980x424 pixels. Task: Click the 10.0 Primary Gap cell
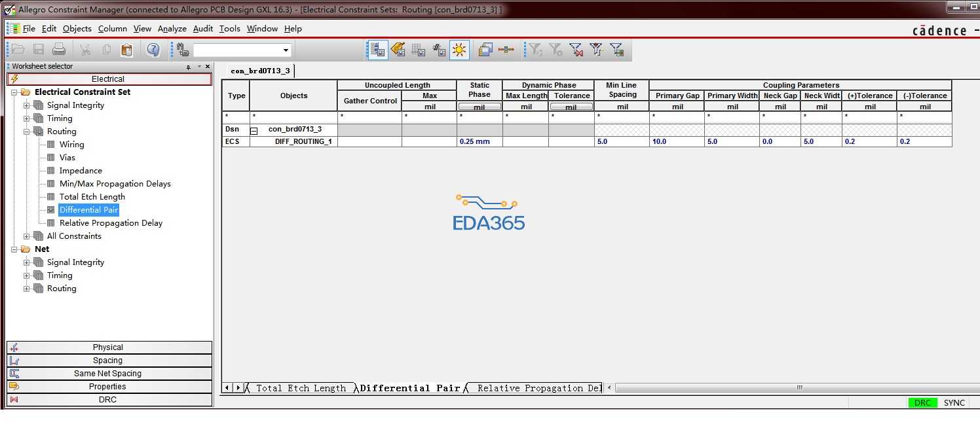677,142
